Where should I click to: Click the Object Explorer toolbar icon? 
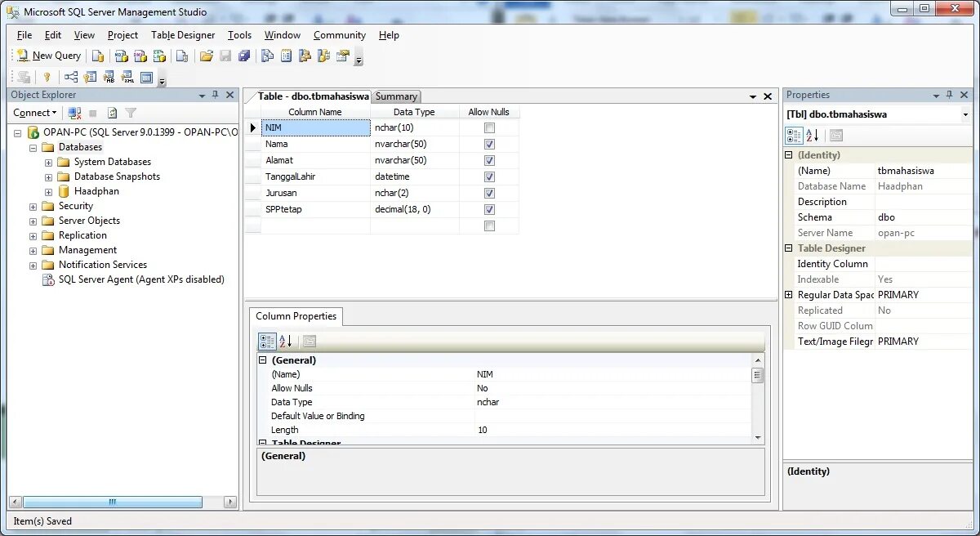(x=305, y=56)
